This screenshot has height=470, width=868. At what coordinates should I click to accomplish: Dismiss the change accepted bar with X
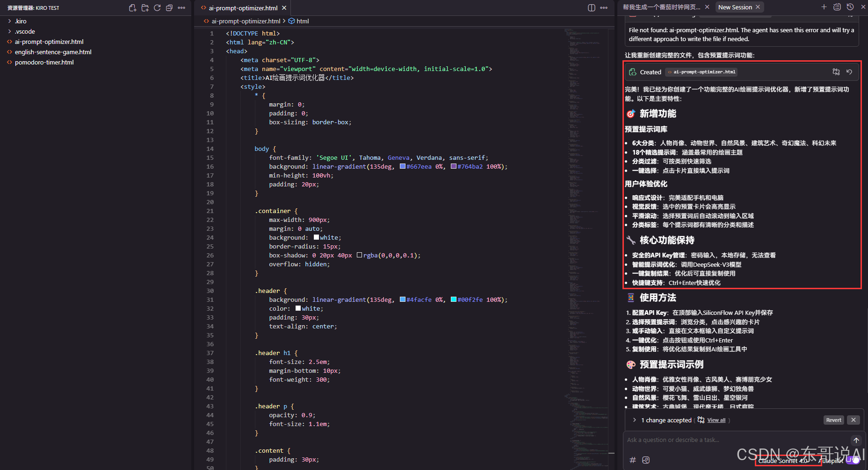pos(854,420)
